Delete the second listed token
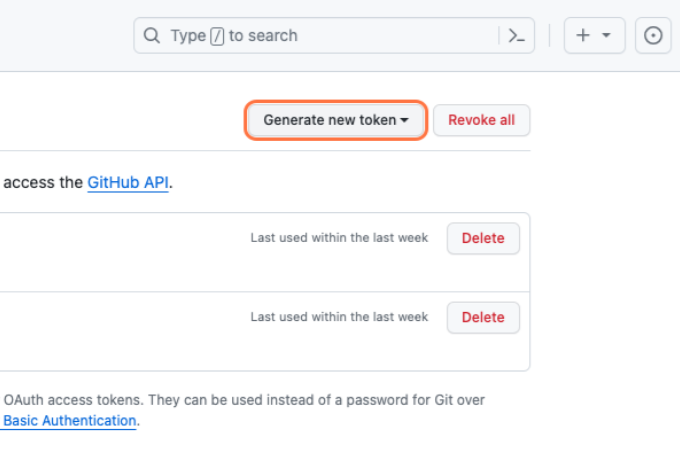This screenshot has width=680, height=470. [483, 317]
